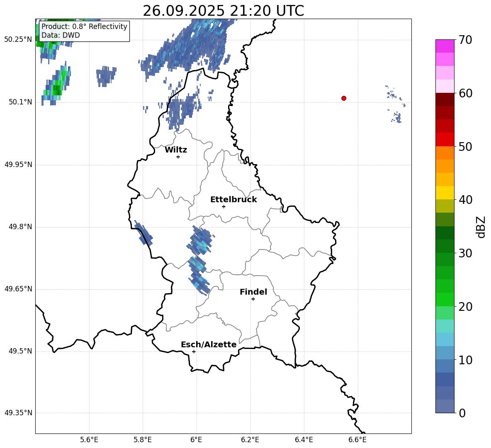
Task: Click the 49.5°N latitude label
Action: (x=20, y=351)
